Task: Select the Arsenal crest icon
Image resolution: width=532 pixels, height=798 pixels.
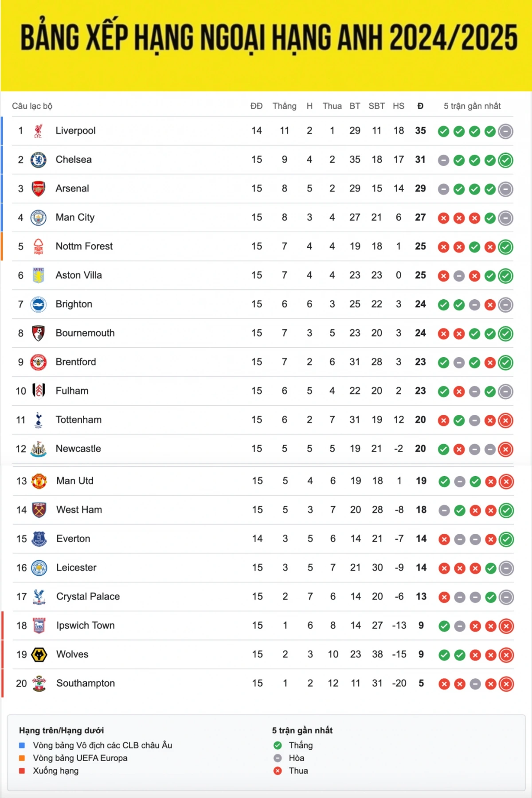Action: click(39, 188)
